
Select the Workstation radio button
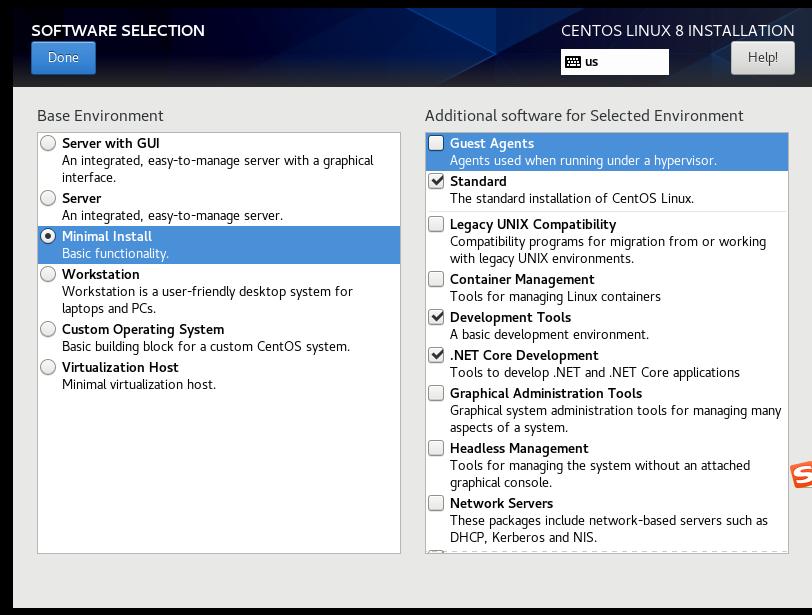pyautogui.click(x=48, y=275)
